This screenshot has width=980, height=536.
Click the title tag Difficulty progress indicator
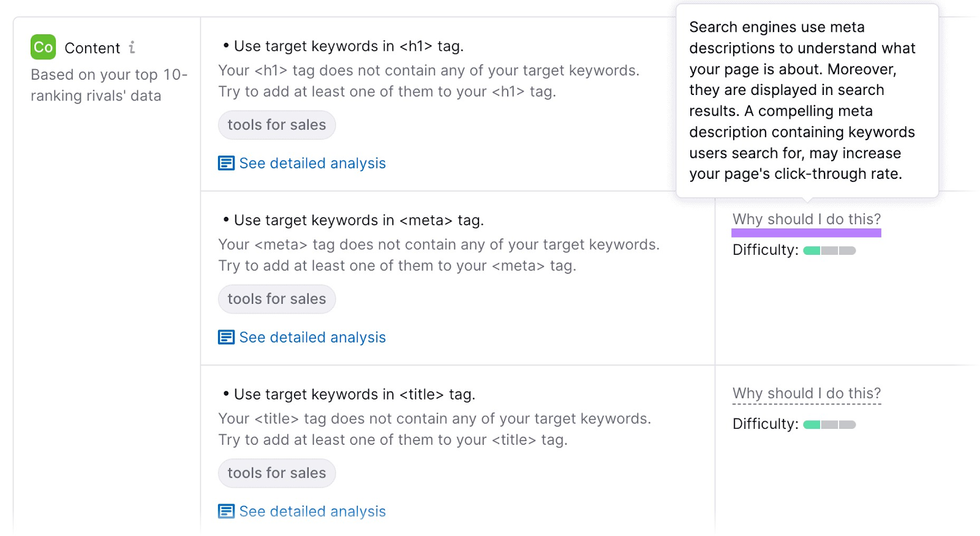pos(829,424)
